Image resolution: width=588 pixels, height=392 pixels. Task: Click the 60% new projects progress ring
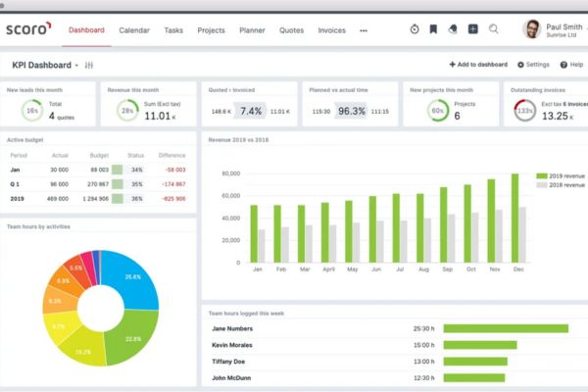(438, 111)
